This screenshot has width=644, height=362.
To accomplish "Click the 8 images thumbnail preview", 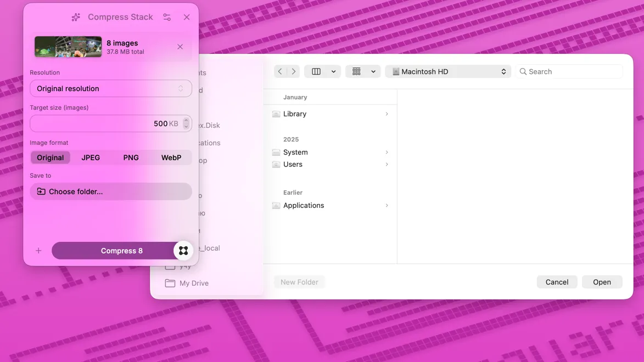I will click(68, 47).
